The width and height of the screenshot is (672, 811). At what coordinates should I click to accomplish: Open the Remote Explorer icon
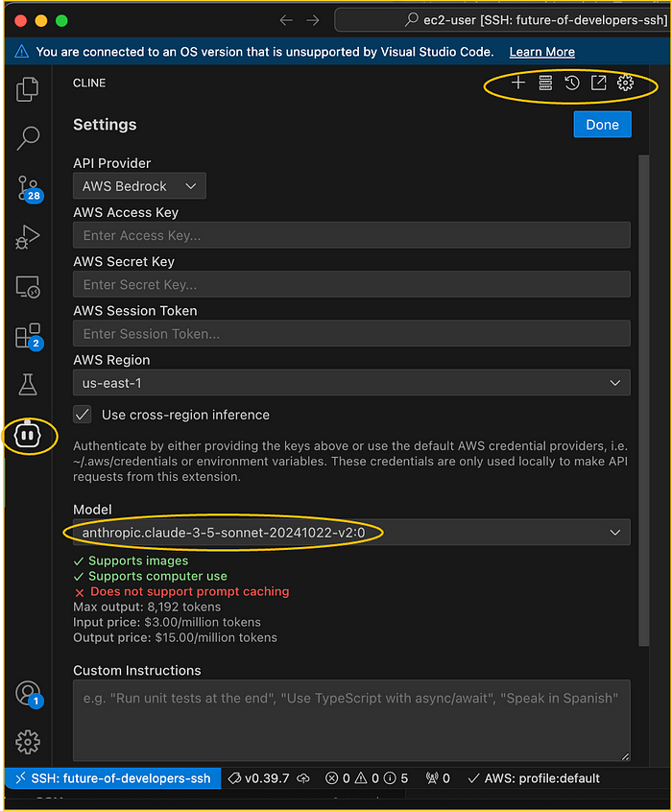pos(28,286)
